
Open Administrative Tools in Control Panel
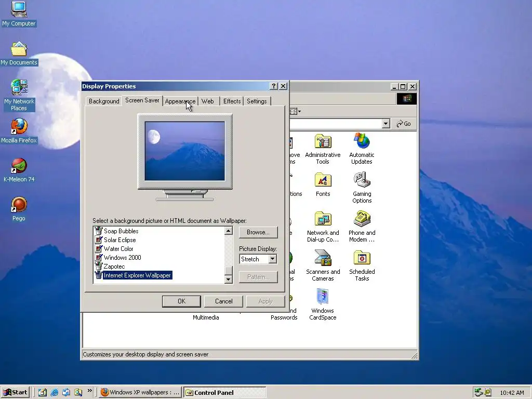click(x=323, y=149)
